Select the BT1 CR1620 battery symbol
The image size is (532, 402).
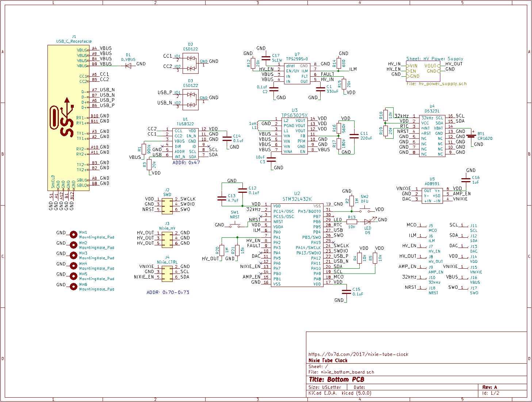click(471, 135)
